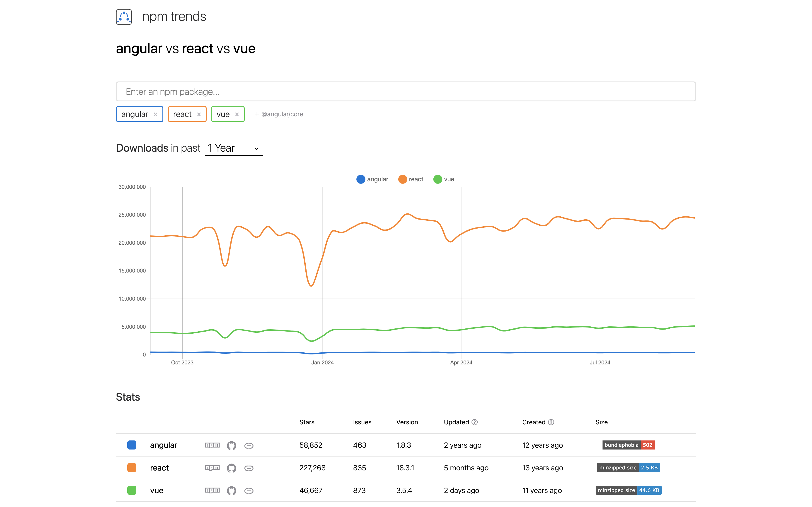This screenshot has height=507, width=812.
Task: Open angular's npm page icon
Action: pyautogui.click(x=212, y=445)
